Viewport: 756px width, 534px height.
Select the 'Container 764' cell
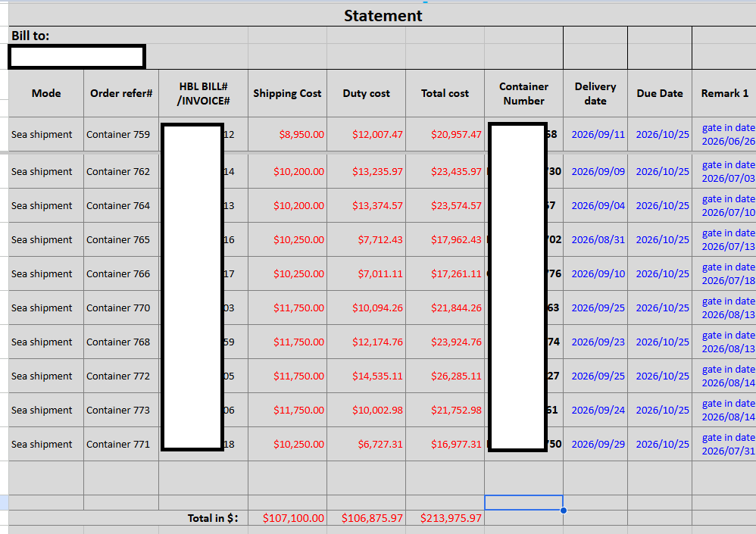[121, 205]
